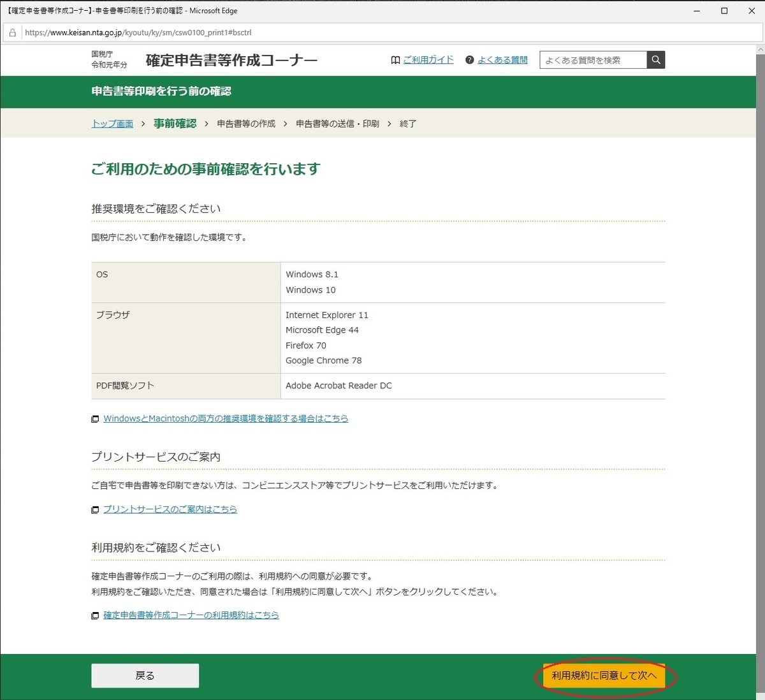
Task: Click the search magnifier icon button
Action: tap(656, 60)
